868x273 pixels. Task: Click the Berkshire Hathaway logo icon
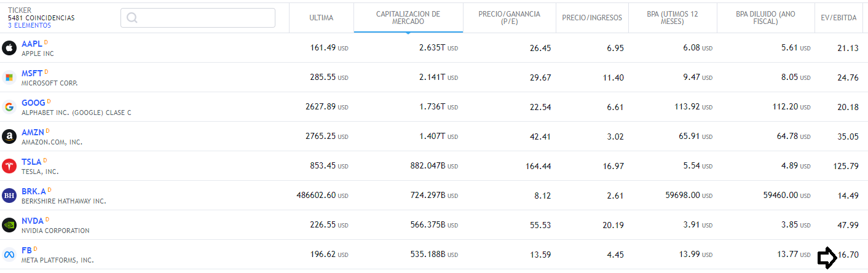[9, 196]
